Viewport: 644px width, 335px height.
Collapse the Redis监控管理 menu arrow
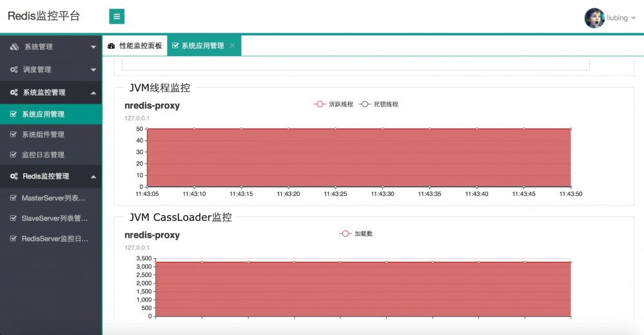(x=93, y=177)
